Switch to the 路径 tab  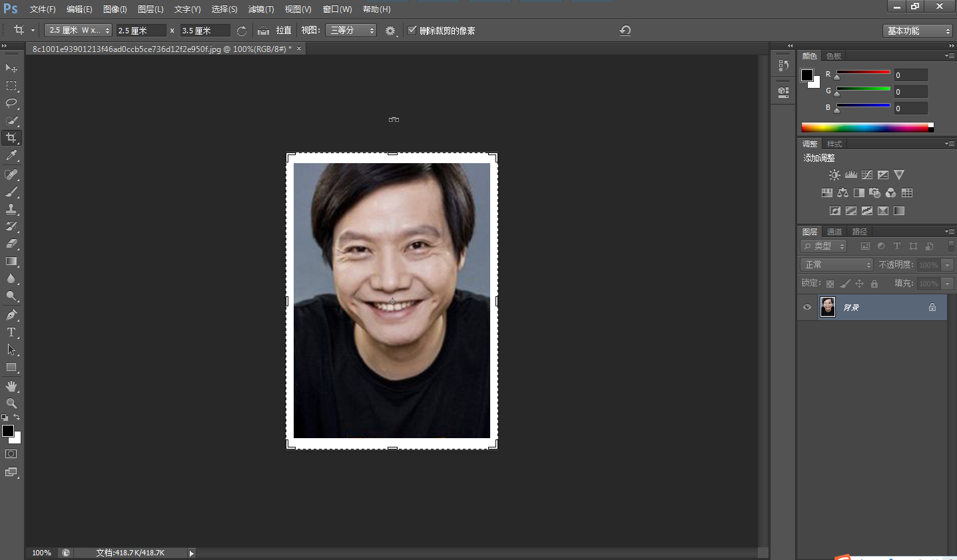[860, 232]
